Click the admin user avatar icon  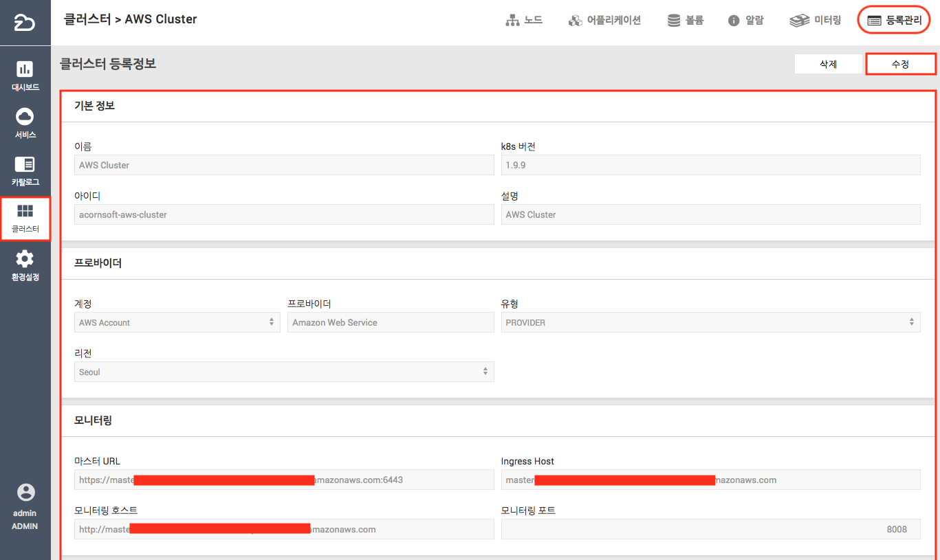(x=25, y=493)
